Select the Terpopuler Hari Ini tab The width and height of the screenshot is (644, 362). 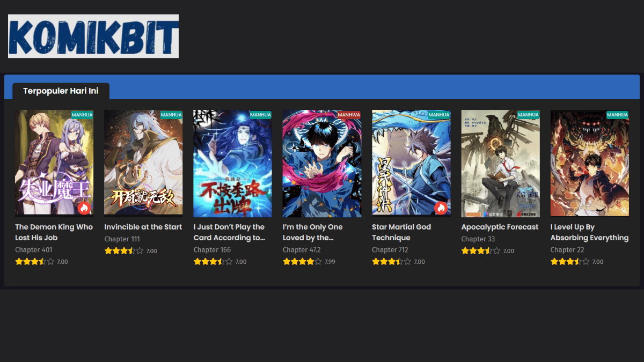pyautogui.click(x=61, y=91)
